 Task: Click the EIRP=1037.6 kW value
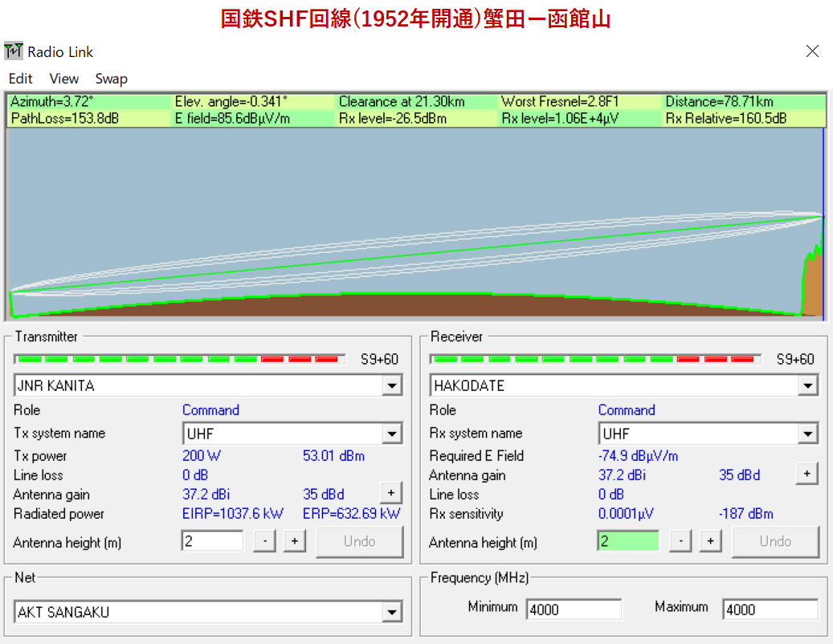point(233,513)
